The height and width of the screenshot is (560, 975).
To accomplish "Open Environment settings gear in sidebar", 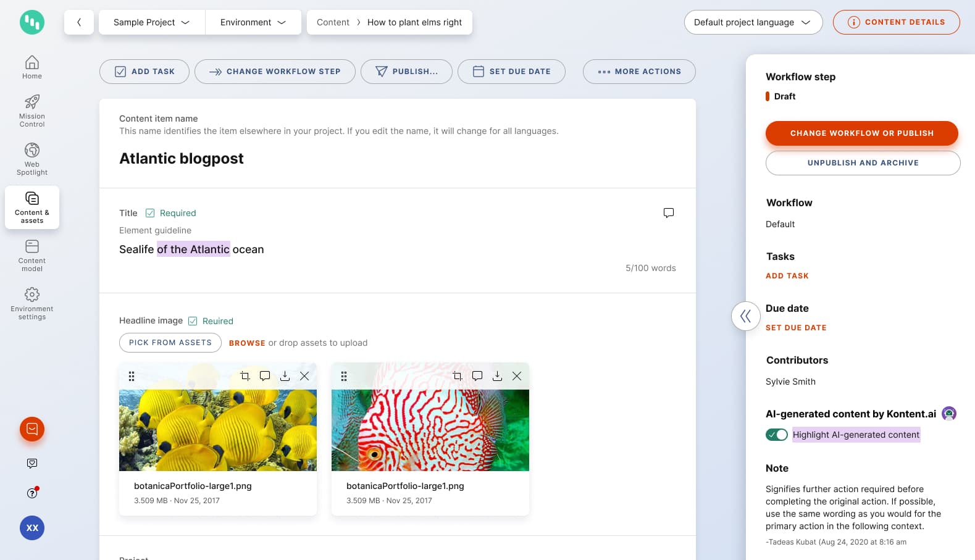I will point(32,303).
